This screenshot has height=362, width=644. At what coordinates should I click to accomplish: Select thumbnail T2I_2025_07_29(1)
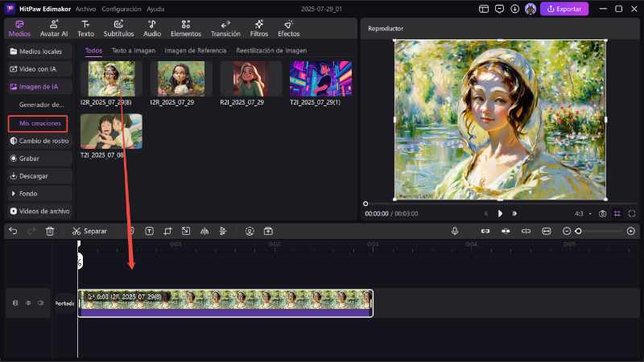[320, 79]
